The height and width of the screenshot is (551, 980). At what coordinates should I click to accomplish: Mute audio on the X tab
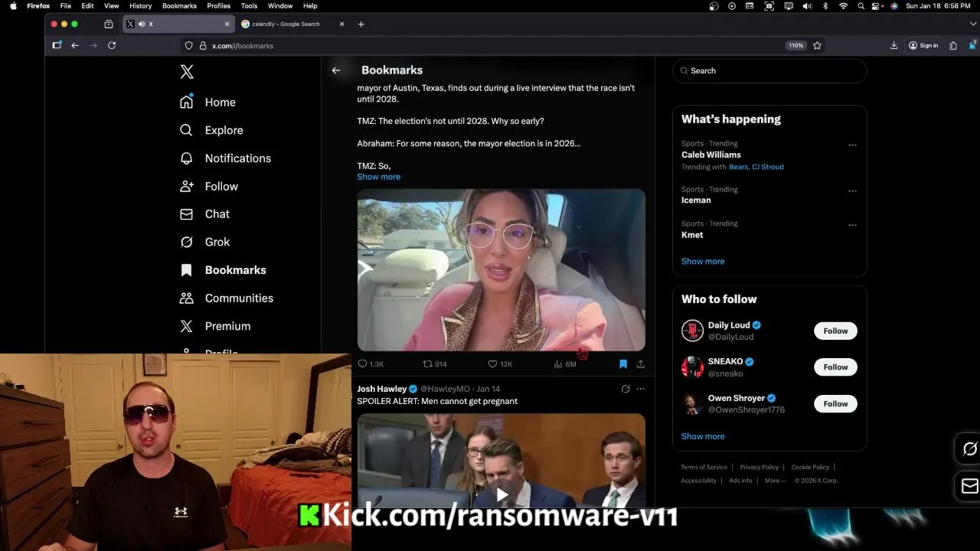pyautogui.click(x=142, y=24)
